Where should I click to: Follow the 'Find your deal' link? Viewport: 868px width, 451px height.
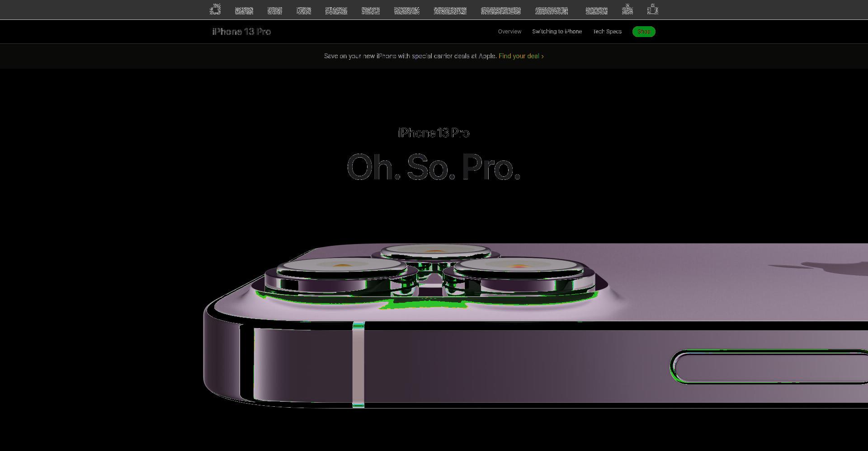(x=521, y=56)
